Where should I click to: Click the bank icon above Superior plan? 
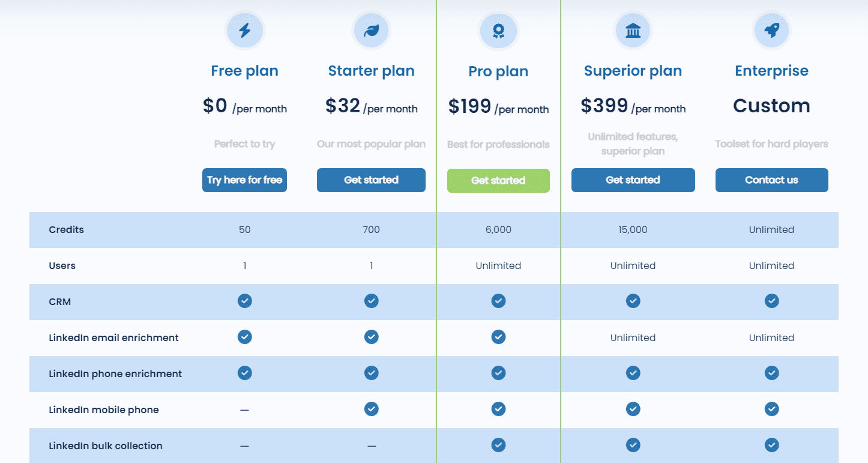pos(633,31)
